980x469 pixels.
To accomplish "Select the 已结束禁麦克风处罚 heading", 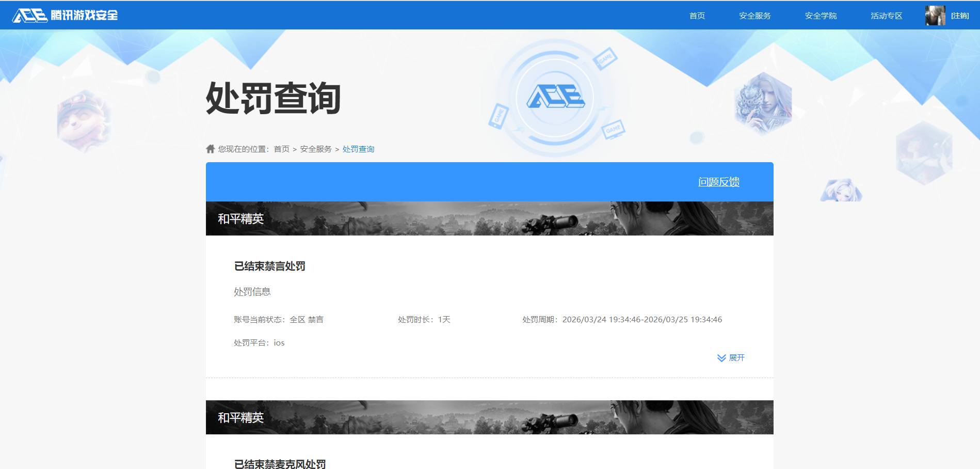I will [280, 464].
